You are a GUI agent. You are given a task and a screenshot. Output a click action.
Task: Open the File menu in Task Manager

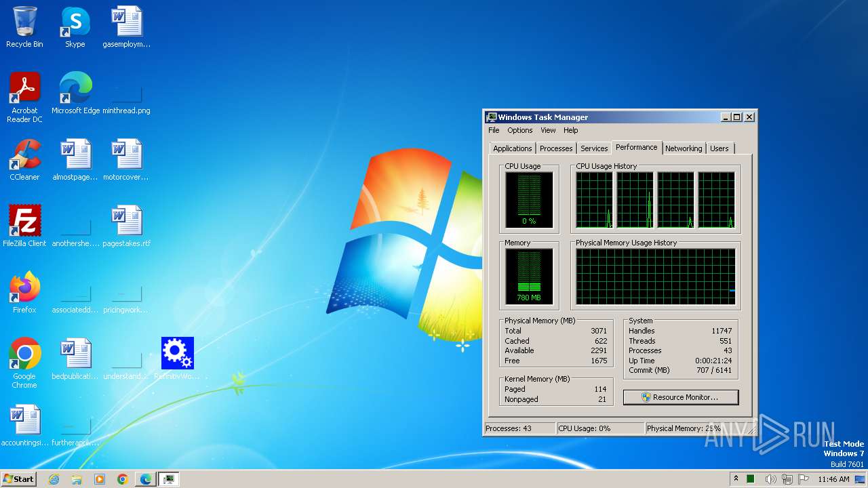(494, 130)
